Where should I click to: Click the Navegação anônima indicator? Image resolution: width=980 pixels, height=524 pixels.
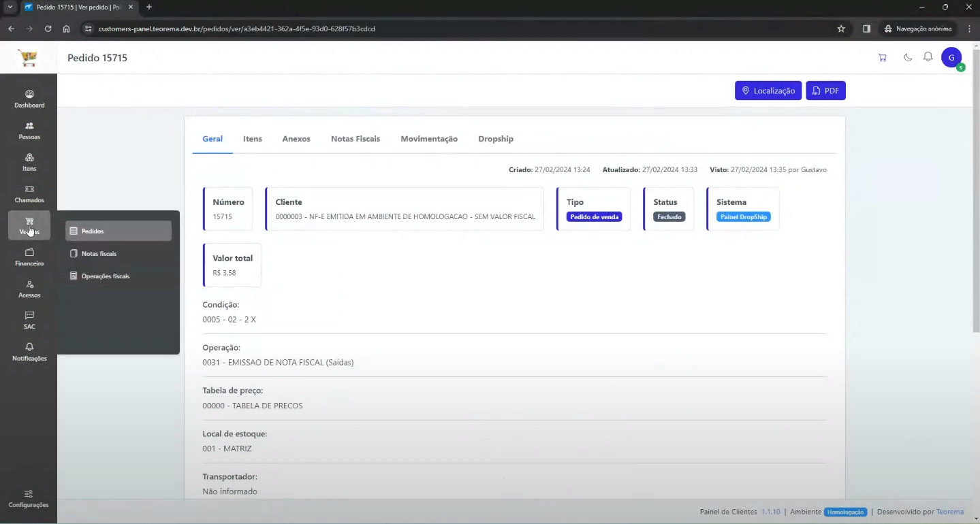(x=918, y=29)
